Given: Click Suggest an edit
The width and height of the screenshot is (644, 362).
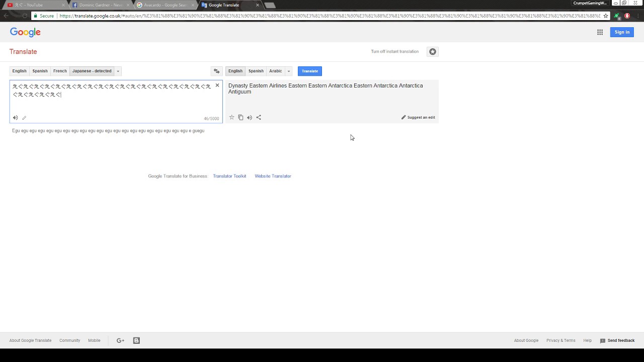Looking at the screenshot, I should (418, 117).
